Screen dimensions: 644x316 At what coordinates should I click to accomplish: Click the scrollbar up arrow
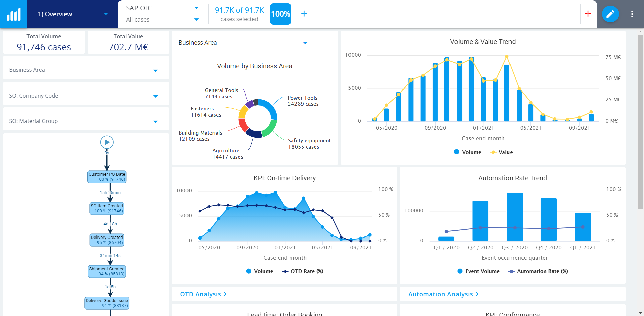[640, 31]
